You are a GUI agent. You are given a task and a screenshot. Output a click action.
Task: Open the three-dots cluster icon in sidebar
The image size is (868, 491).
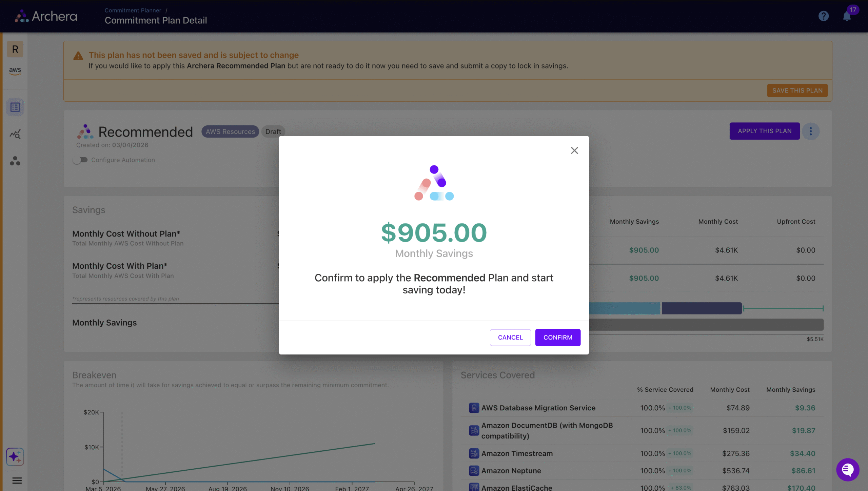[x=15, y=161]
